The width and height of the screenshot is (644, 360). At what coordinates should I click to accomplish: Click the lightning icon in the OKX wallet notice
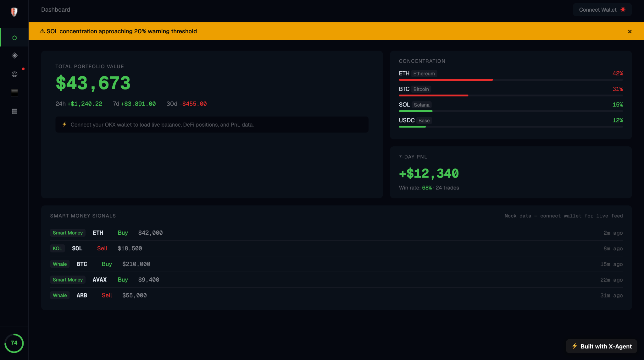pyautogui.click(x=64, y=124)
